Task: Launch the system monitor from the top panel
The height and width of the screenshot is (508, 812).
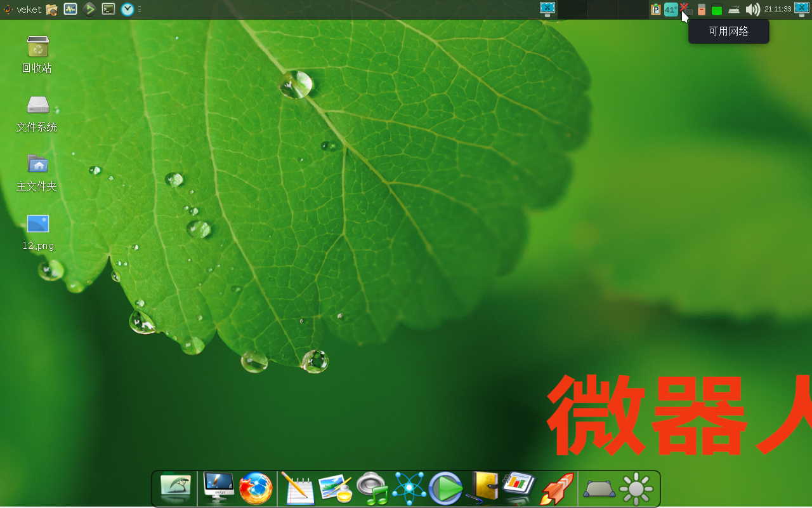Action: point(70,9)
